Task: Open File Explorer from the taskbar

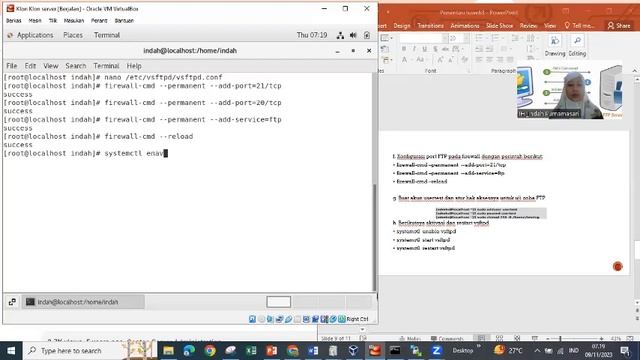Action: tap(168, 351)
